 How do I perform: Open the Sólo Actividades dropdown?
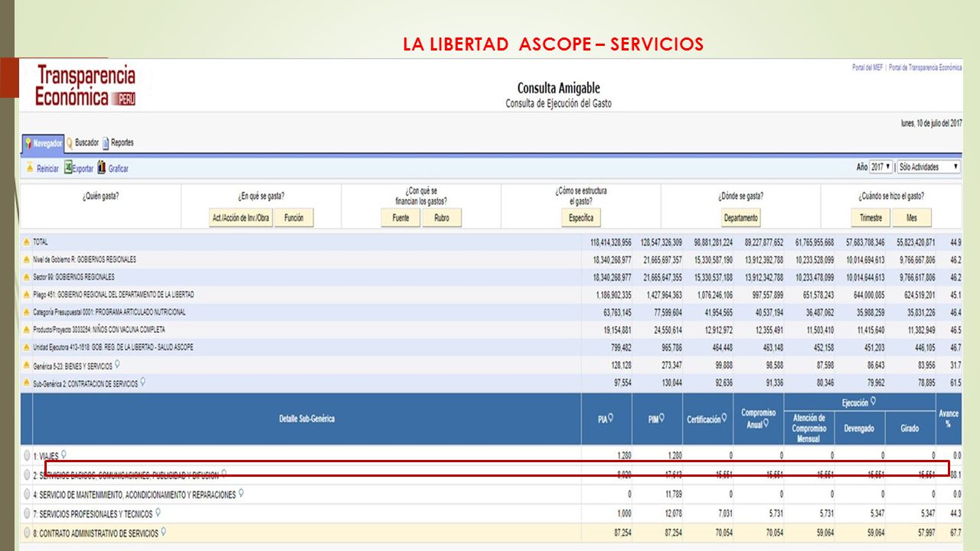[x=929, y=167]
